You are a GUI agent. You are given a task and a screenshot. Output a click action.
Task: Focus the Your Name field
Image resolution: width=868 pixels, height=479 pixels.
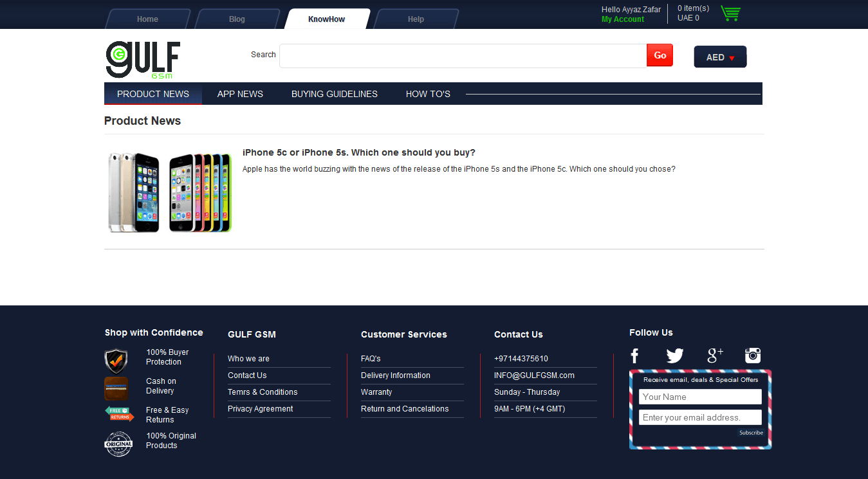[x=700, y=397]
